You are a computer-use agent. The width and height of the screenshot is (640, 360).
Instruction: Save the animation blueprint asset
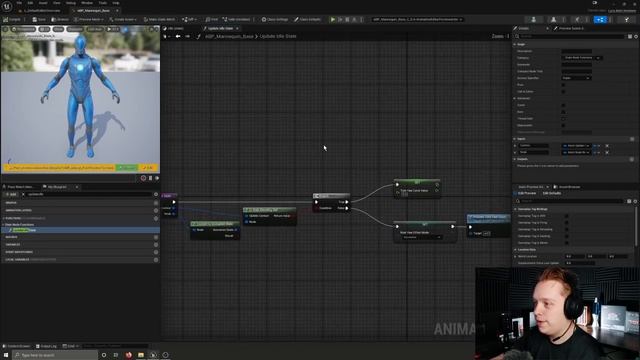click(x=39, y=19)
